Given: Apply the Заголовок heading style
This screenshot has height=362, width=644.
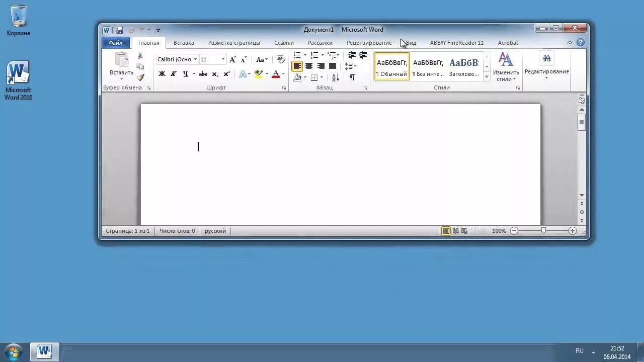Looking at the screenshot, I should point(464,66).
